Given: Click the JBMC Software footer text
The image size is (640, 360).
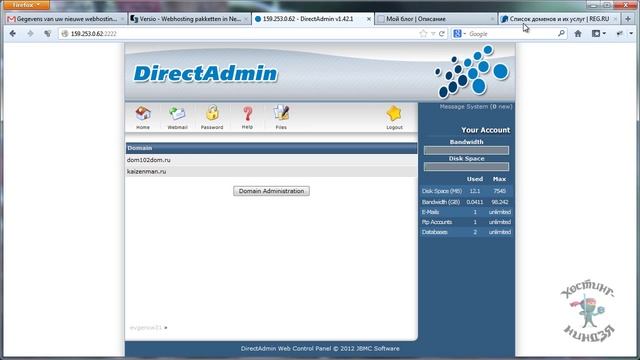Looking at the screenshot, I should click(x=378, y=349).
